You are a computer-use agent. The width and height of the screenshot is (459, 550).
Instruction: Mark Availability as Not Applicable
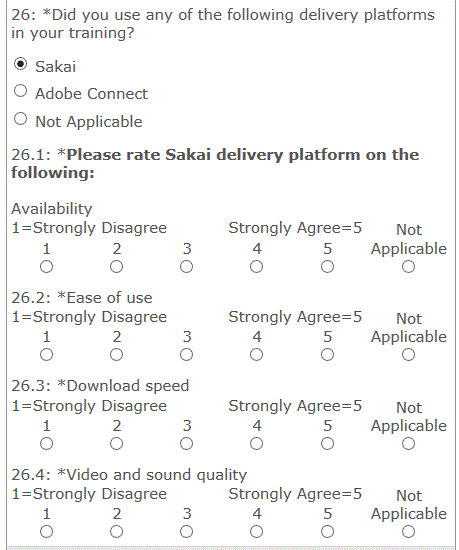click(409, 267)
